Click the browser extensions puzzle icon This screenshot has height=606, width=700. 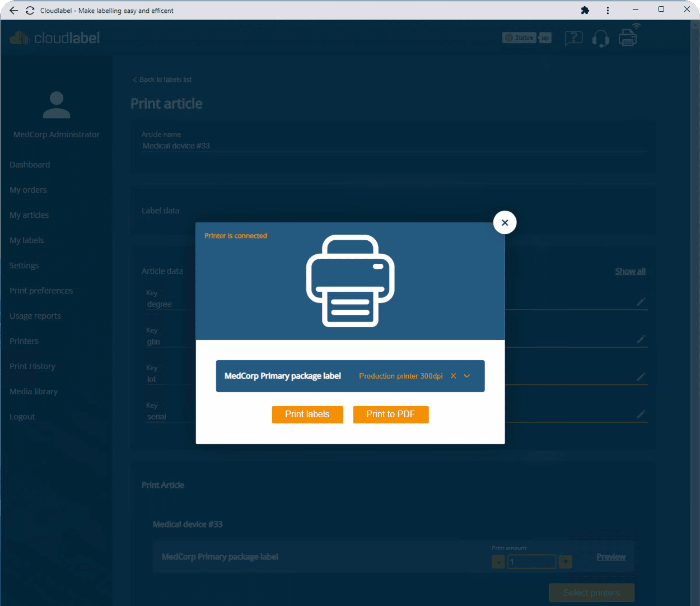click(x=585, y=10)
